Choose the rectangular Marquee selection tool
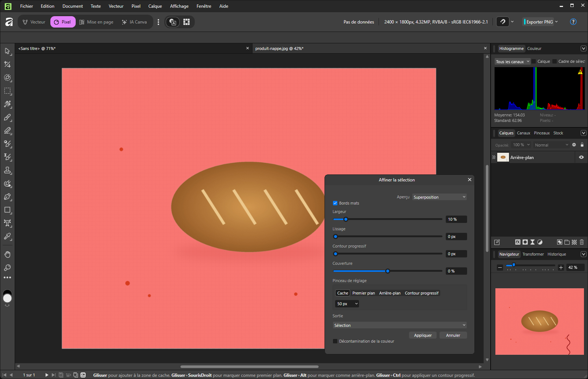Image resolution: width=588 pixels, height=379 pixels. coord(7,91)
